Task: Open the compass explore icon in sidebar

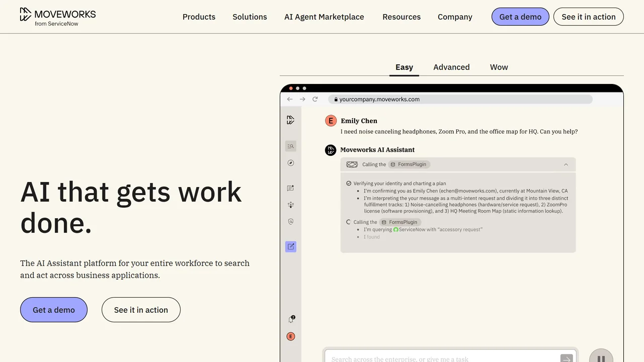Action: click(290, 163)
